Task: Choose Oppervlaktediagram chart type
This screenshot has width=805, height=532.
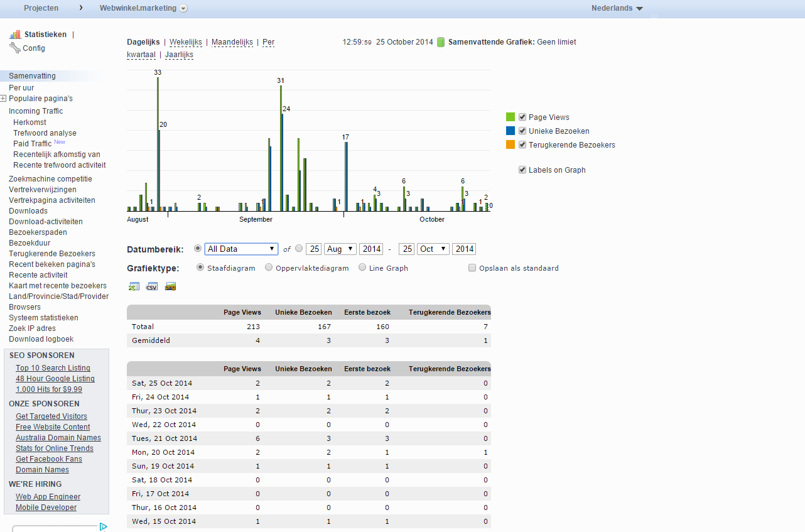Action: coord(269,267)
